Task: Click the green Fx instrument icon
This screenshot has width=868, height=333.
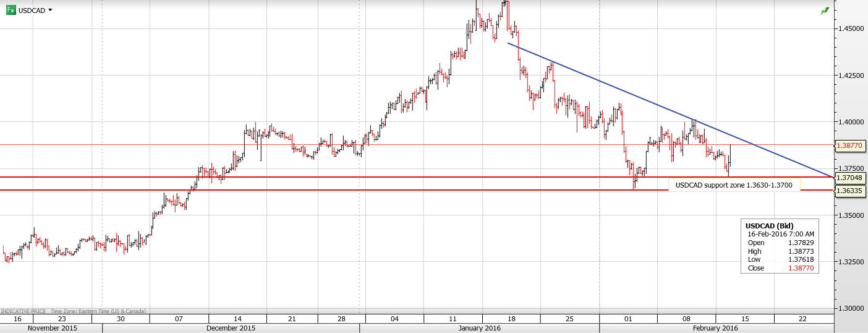Action: point(11,10)
